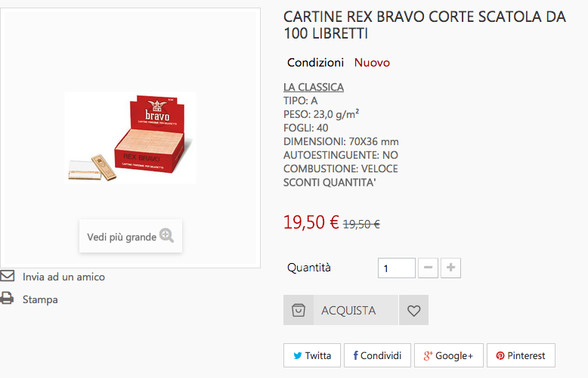588x378 pixels.
Task: Click the shopping cart icon
Action: pyautogui.click(x=299, y=310)
